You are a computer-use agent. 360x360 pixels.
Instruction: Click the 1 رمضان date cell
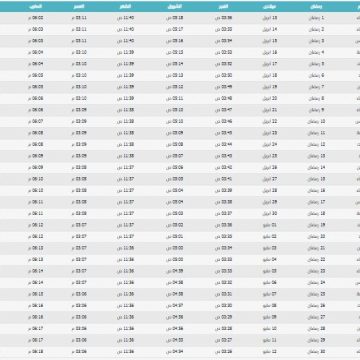point(316,18)
